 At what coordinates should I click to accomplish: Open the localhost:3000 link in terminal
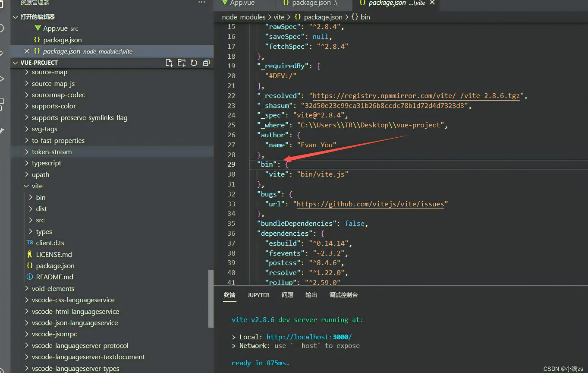[x=309, y=337]
